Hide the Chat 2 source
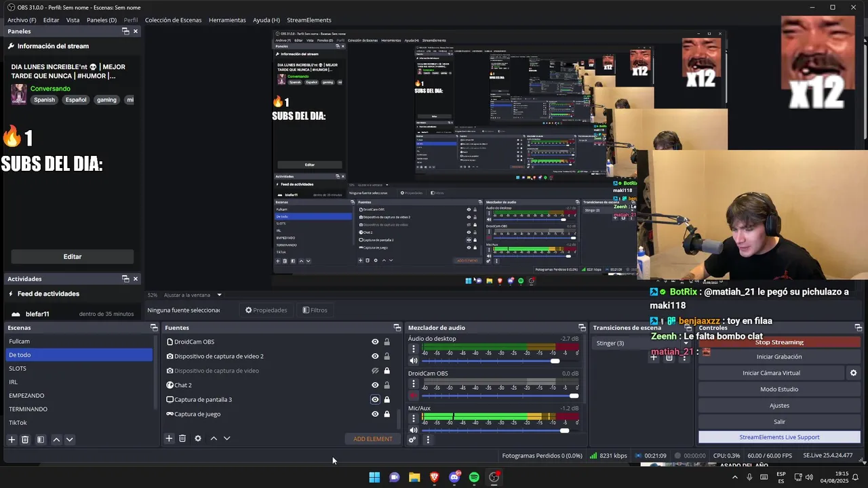 click(x=375, y=385)
